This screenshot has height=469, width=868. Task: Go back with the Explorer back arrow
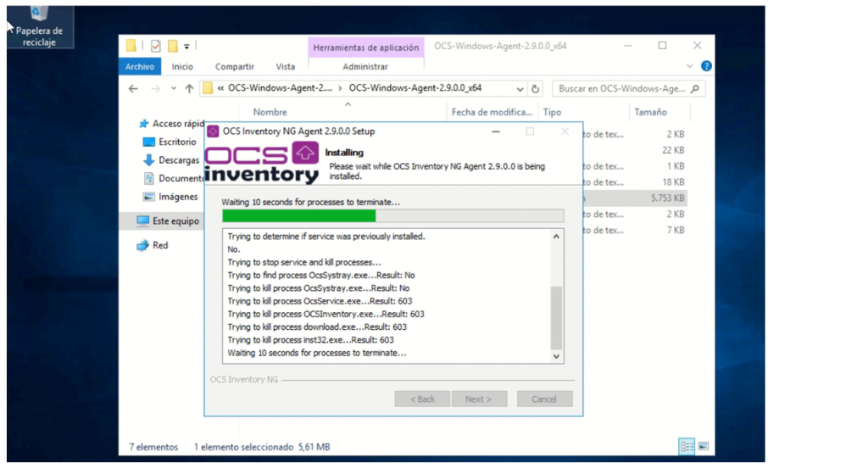tap(133, 88)
